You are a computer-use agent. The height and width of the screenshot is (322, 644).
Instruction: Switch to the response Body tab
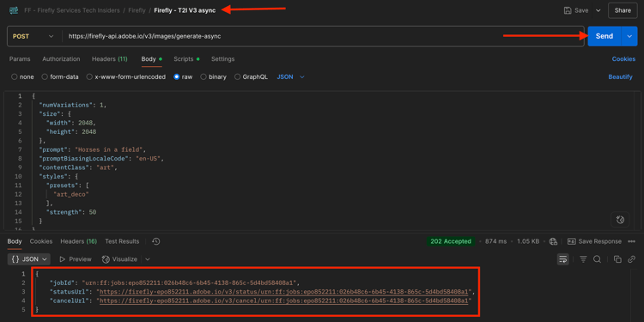(15, 241)
